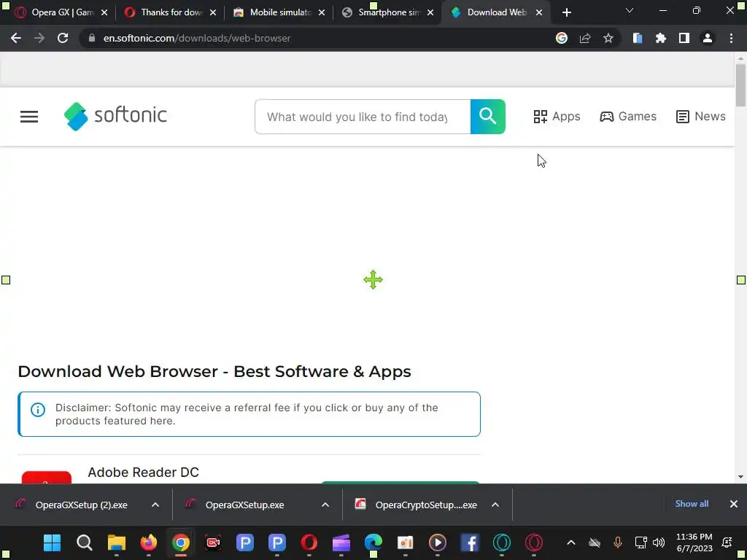Bookmark this page with the star
This screenshot has width=747, height=560.
[x=608, y=38]
